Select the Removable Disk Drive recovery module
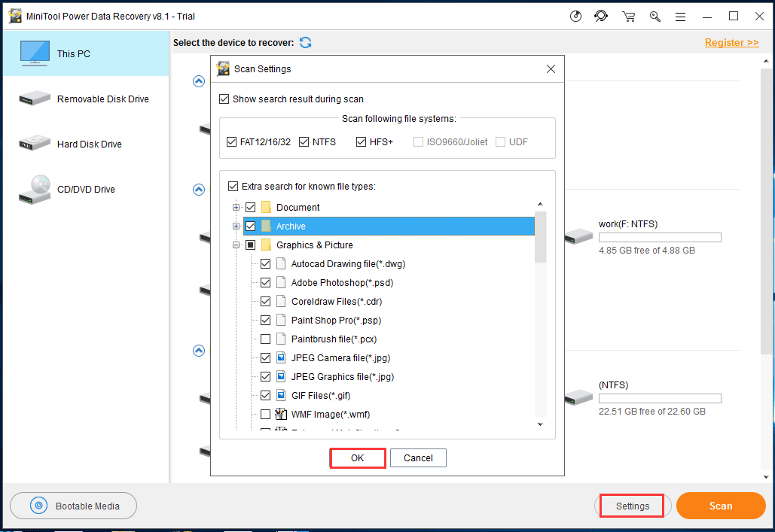 coord(105,99)
